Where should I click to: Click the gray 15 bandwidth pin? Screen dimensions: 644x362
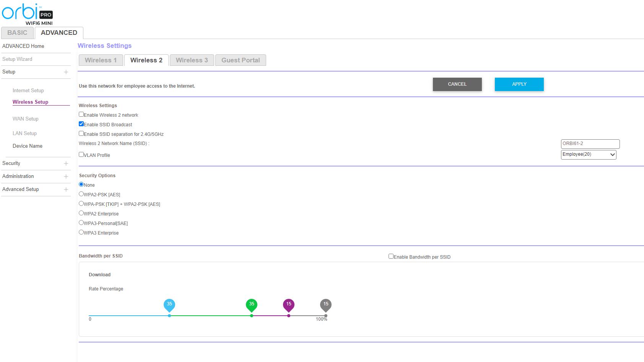pyautogui.click(x=326, y=305)
